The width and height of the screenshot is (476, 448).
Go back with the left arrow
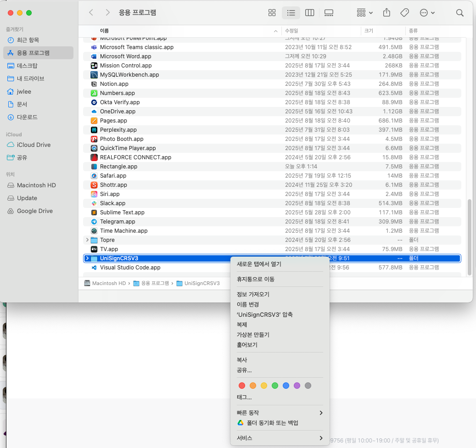coord(91,12)
